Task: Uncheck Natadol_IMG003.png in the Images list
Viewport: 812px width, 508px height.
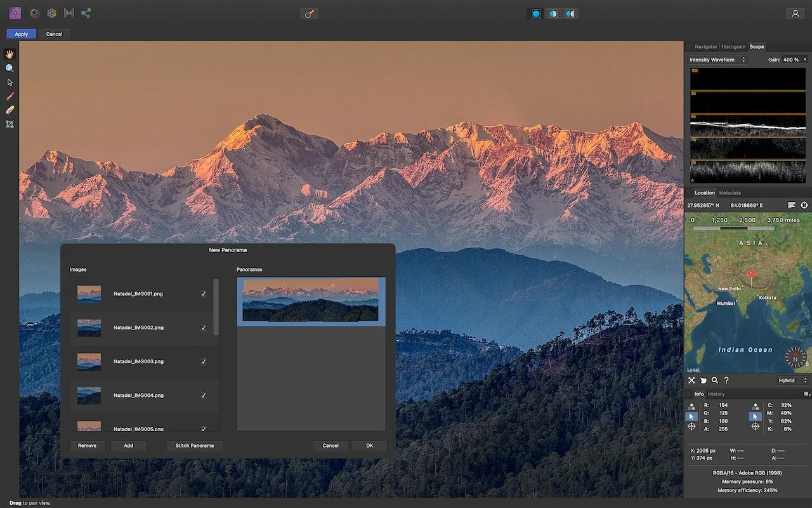Action: coord(203,361)
